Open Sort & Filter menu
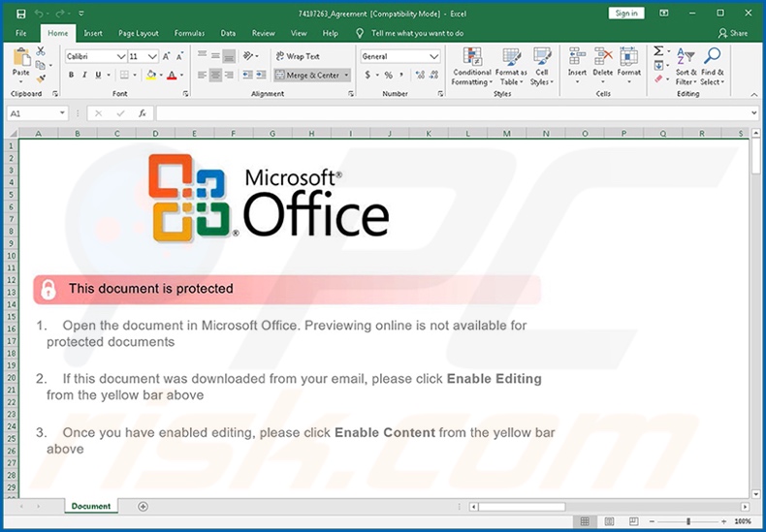 [x=686, y=67]
